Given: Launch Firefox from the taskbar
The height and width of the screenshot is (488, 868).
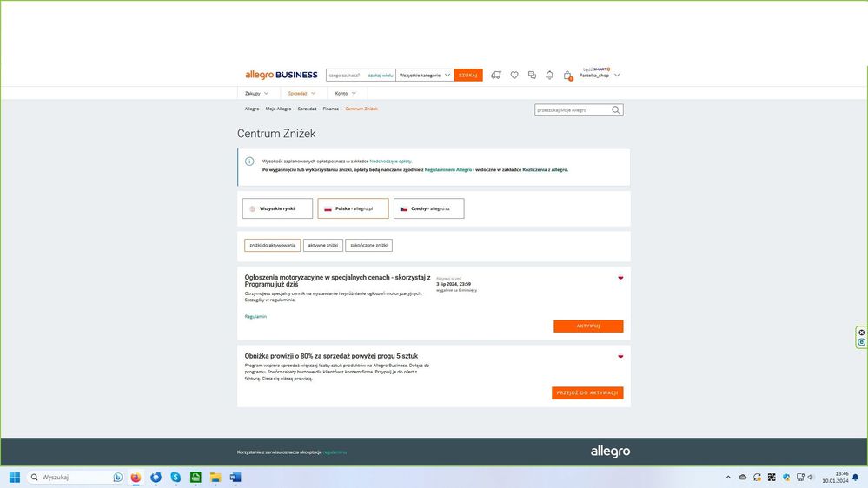Looking at the screenshot, I should coord(136,478).
